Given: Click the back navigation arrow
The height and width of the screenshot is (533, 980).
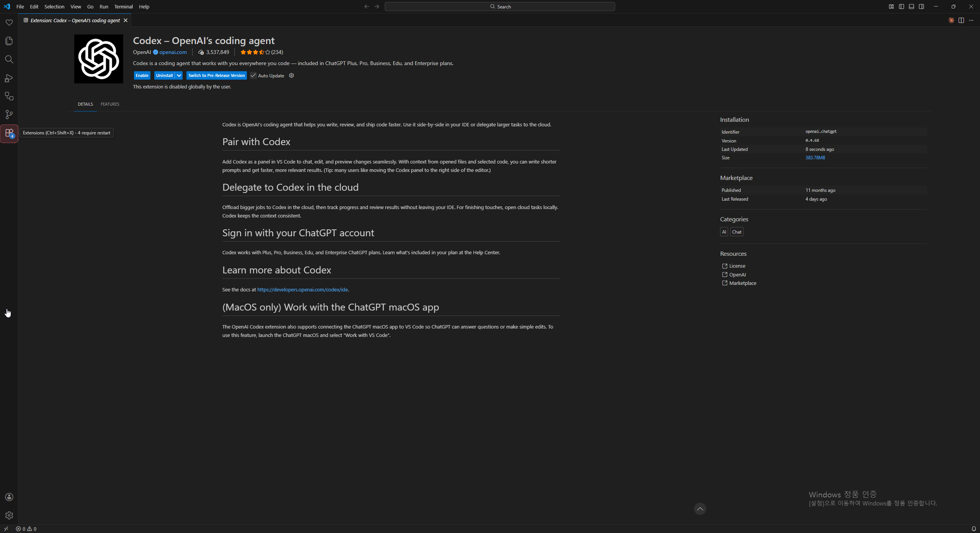Looking at the screenshot, I should (366, 7).
